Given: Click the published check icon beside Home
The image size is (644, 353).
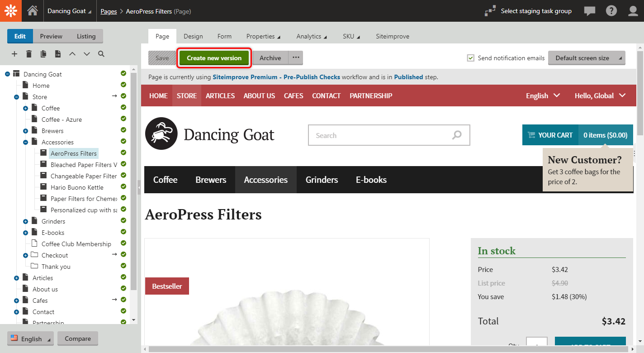Looking at the screenshot, I should tap(123, 85).
